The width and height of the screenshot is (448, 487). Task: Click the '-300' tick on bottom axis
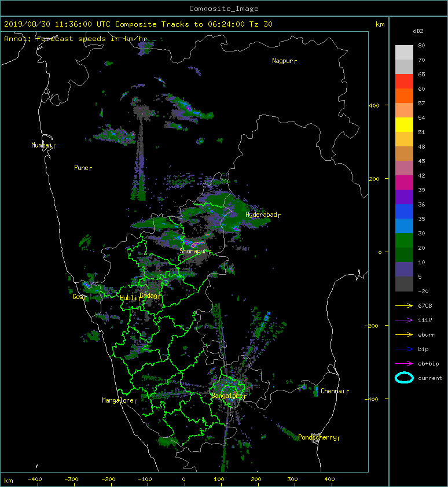(71, 479)
